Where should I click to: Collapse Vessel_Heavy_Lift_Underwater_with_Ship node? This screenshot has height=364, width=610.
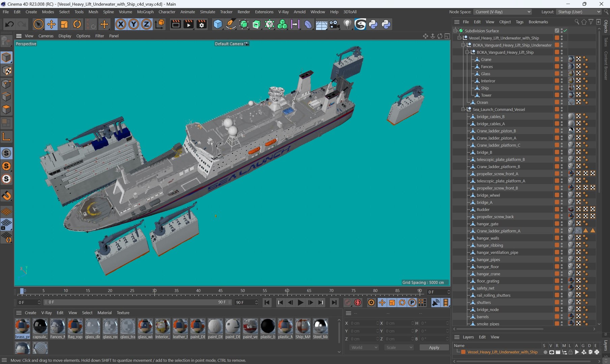(459, 38)
